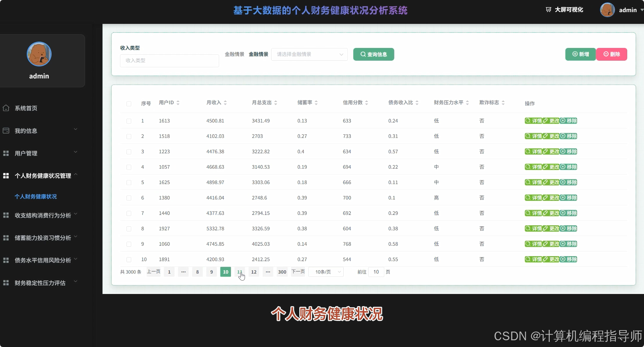
Task: Click the 用户管理 grid icon
Action: click(5, 153)
